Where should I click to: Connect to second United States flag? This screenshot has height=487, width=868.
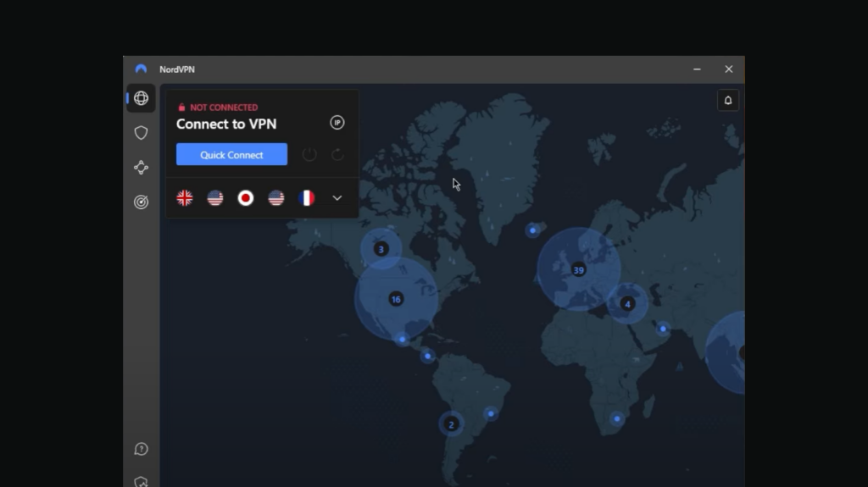coord(275,197)
